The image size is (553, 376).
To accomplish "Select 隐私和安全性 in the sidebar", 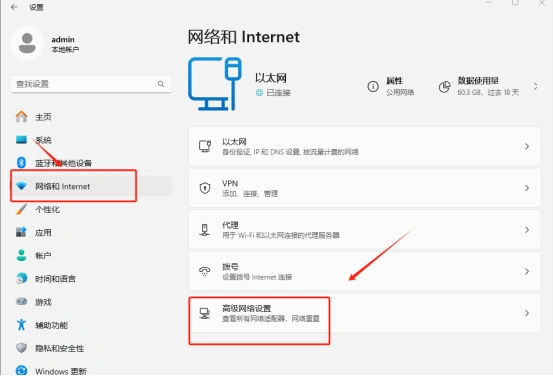I will pos(91,348).
